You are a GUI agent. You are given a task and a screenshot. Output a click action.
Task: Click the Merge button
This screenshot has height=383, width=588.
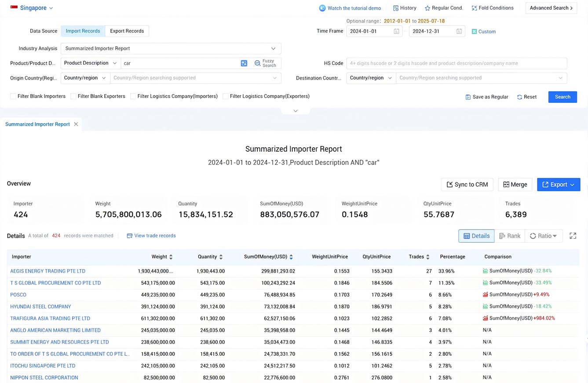coord(515,185)
